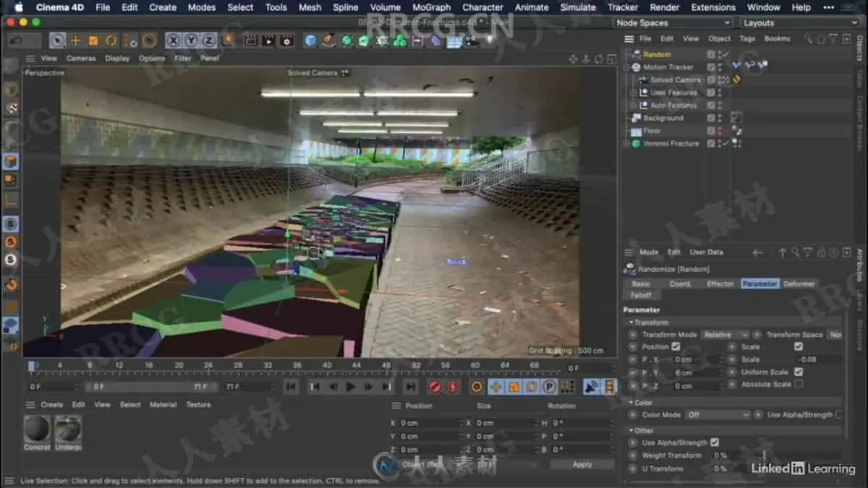This screenshot has width=868, height=488.
Task: Click the Weight Transform slider field
Action: coord(776,455)
